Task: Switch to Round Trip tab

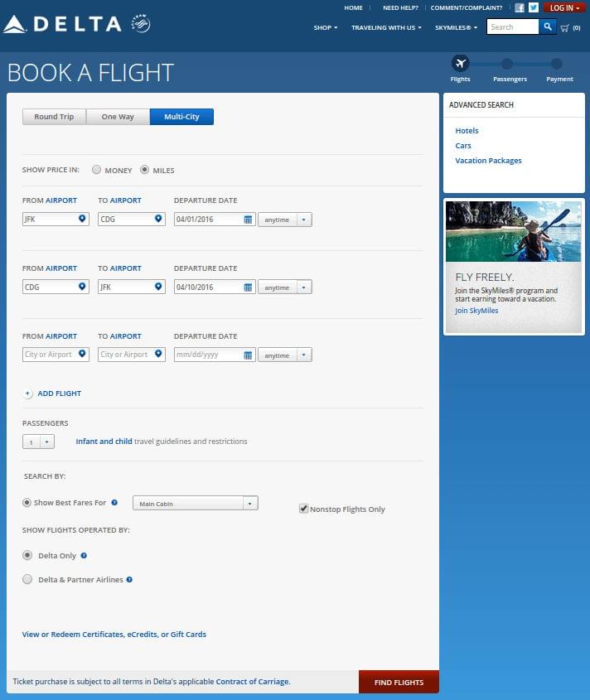Action: [x=54, y=117]
